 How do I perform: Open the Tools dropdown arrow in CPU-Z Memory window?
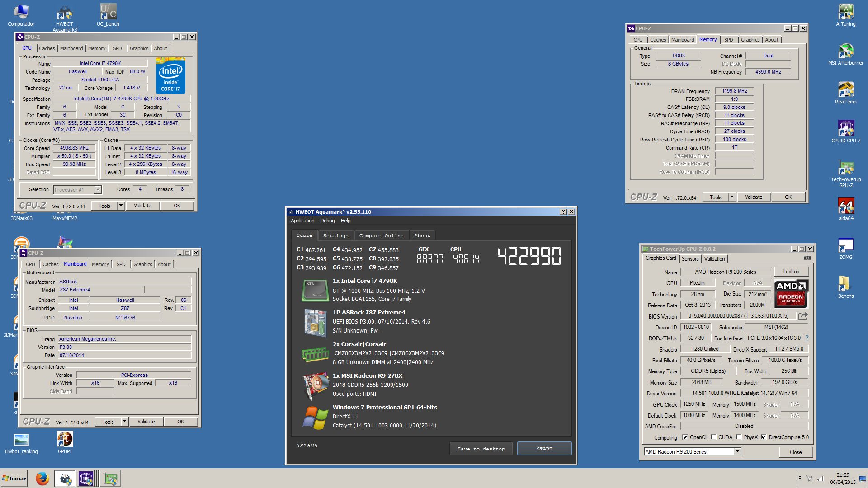pyautogui.click(x=732, y=197)
